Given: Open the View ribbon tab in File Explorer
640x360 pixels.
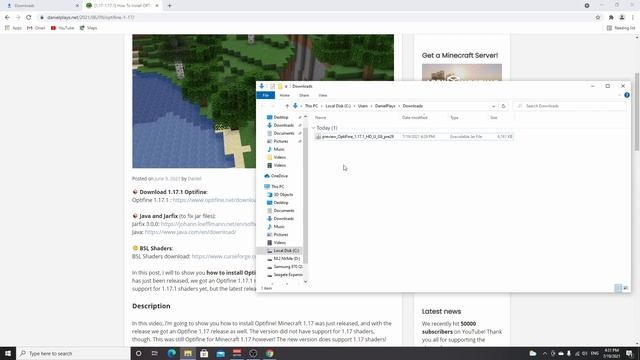Looking at the screenshot, I should pos(322,95).
